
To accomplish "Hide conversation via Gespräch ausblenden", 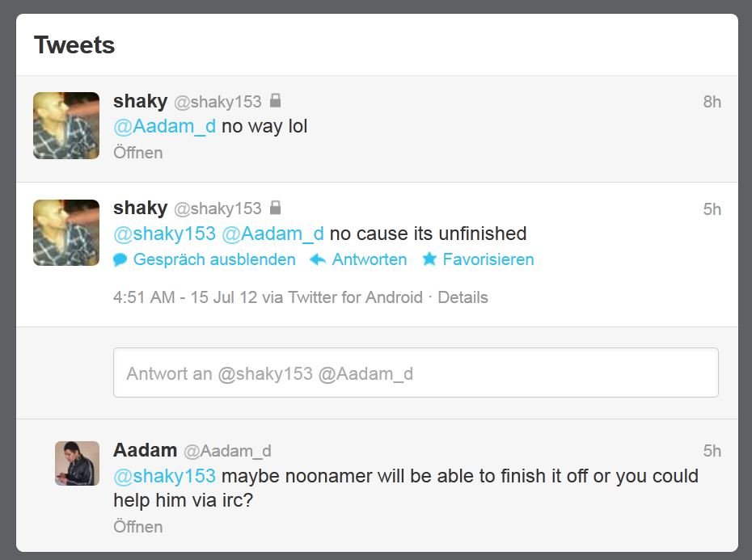I will 214,259.
